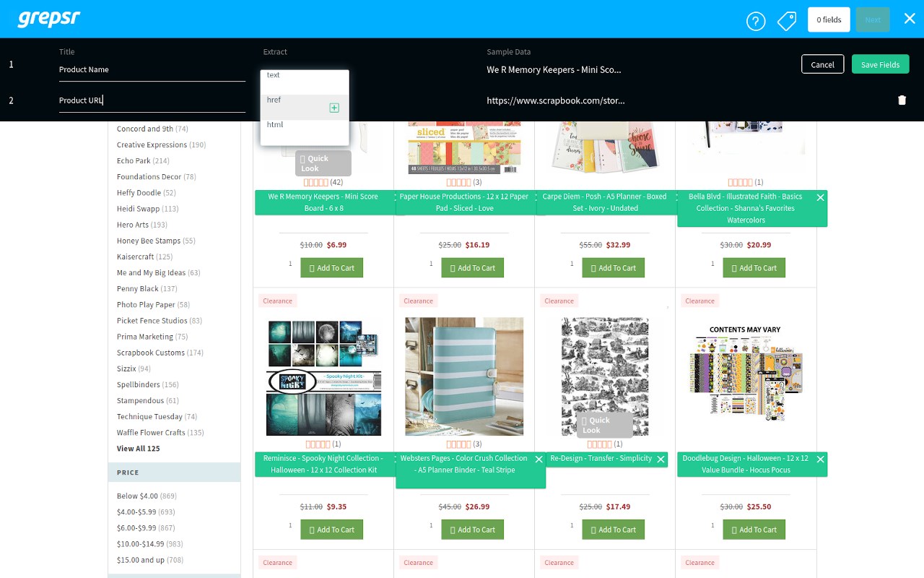The height and width of the screenshot is (578, 924).
Task: Open We R Memory Keepers Mini Score Board title
Action: (x=323, y=202)
